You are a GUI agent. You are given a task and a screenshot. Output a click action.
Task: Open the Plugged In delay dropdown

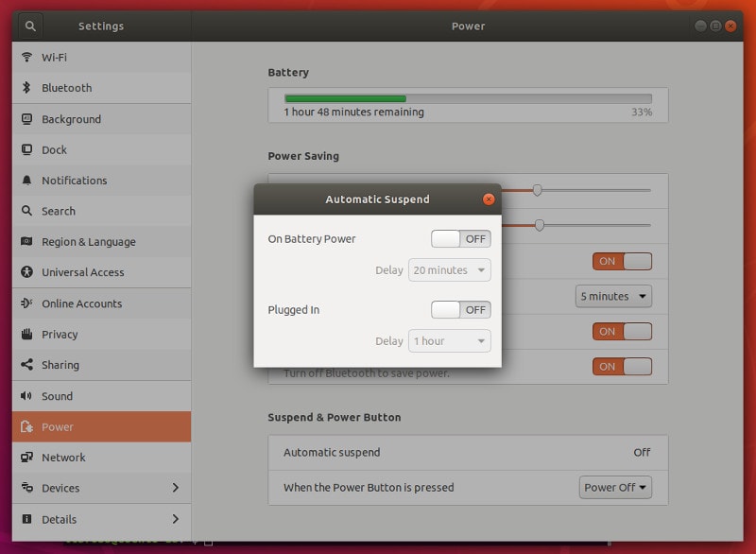click(x=449, y=341)
